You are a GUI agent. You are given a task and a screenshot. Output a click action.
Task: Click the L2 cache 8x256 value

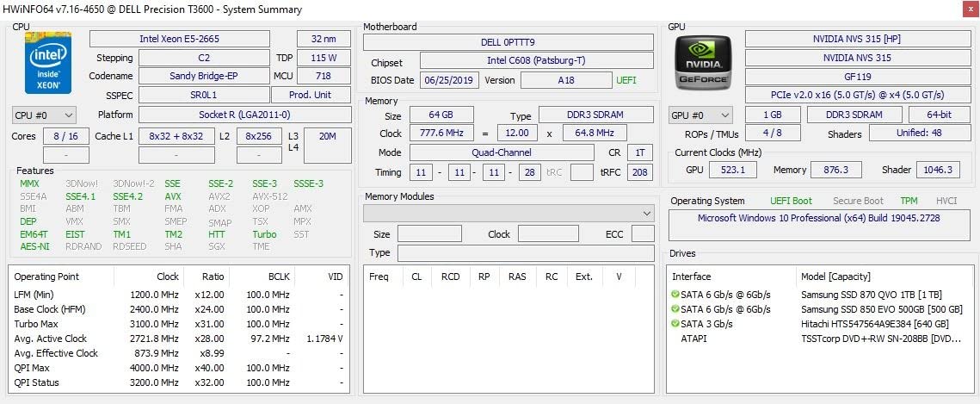pyautogui.click(x=259, y=136)
